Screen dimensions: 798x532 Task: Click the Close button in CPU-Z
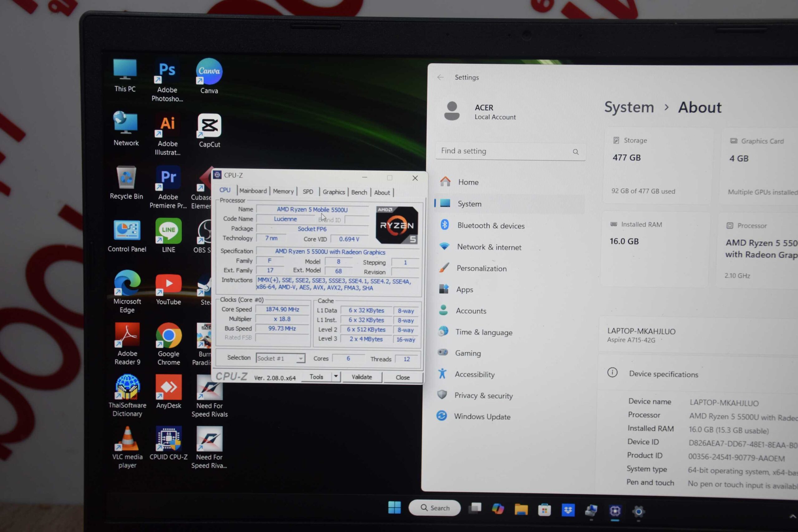[x=403, y=377]
